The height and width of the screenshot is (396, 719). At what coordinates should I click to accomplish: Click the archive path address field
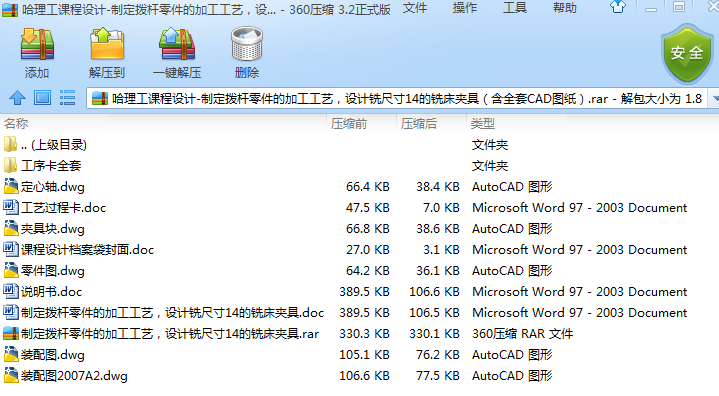(398, 99)
